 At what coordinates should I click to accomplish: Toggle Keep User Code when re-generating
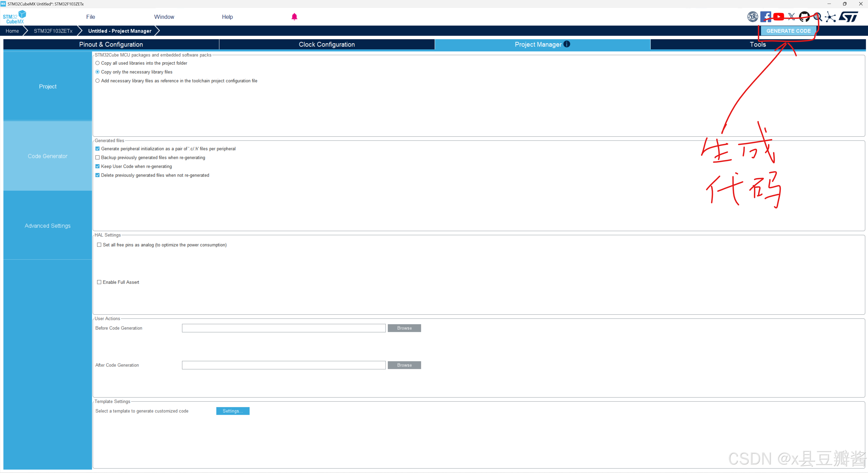pos(97,167)
